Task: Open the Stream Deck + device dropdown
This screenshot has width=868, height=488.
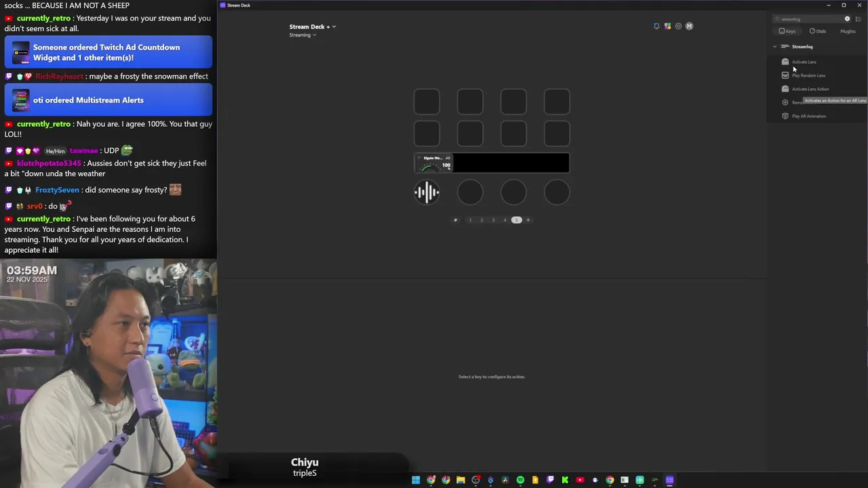Action: click(313, 27)
